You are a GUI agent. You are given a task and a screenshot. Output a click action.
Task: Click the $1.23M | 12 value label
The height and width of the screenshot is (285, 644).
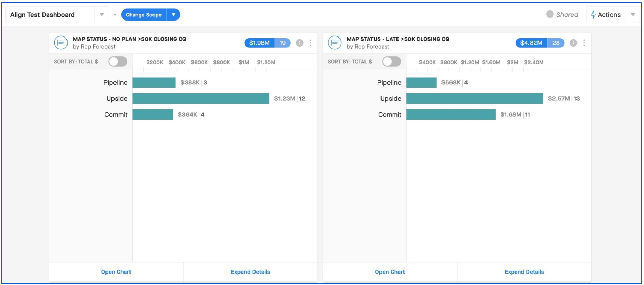tap(290, 98)
